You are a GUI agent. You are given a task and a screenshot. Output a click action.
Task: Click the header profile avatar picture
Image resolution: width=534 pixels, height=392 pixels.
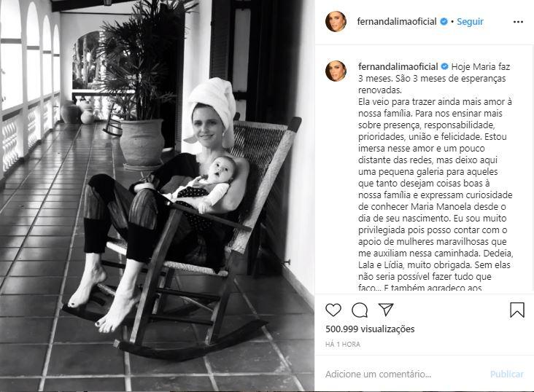pyautogui.click(x=336, y=21)
